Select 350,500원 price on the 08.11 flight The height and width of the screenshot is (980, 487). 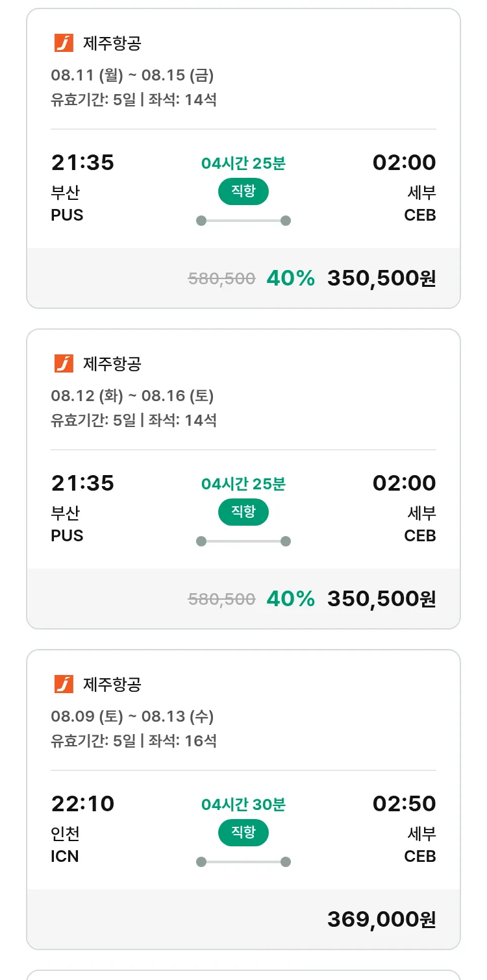[381, 278]
